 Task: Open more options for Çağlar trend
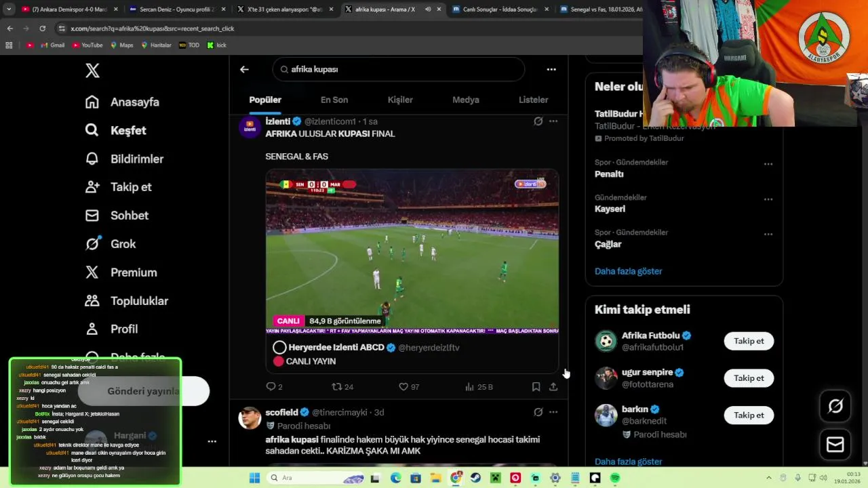[x=768, y=235]
